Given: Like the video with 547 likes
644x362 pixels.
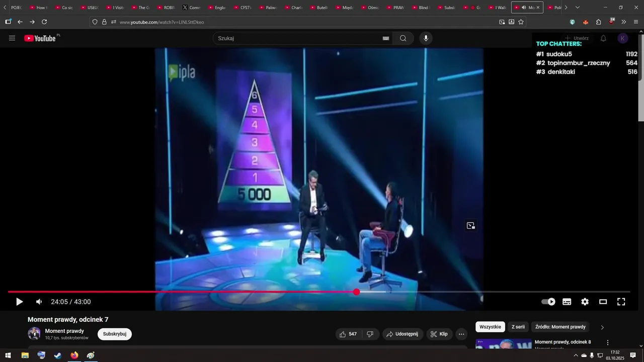Looking at the screenshot, I should pos(348,334).
